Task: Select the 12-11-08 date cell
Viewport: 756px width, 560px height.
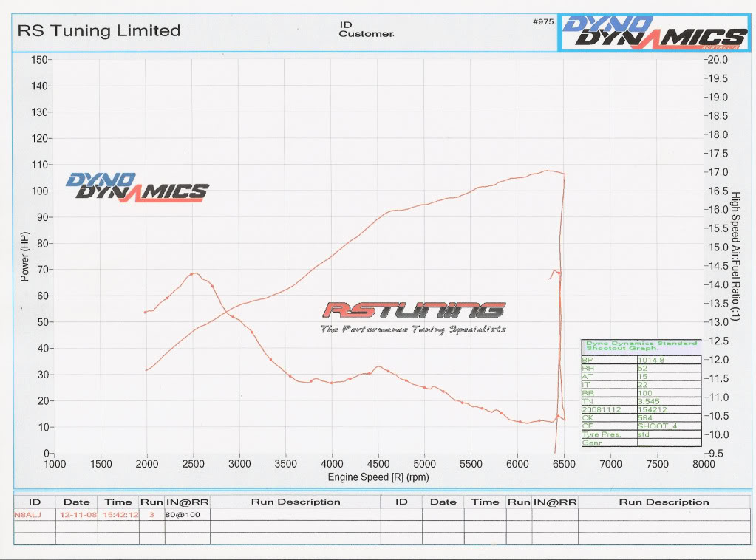Action: (x=76, y=514)
